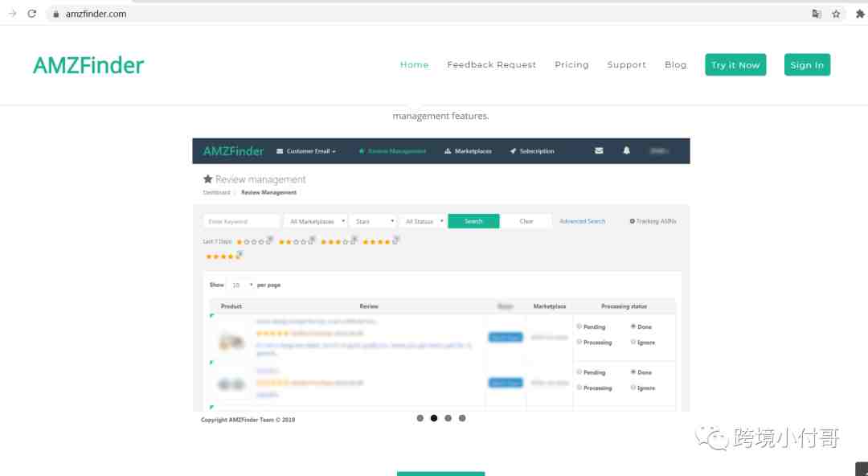This screenshot has height=476, width=868.
Task: Select Processing for the second review
Action: pyautogui.click(x=579, y=388)
